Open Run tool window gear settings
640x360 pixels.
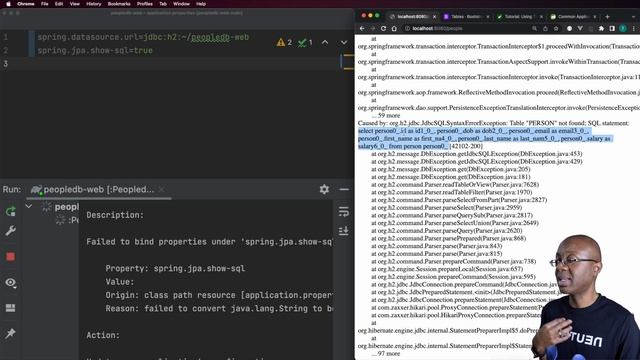(324, 189)
